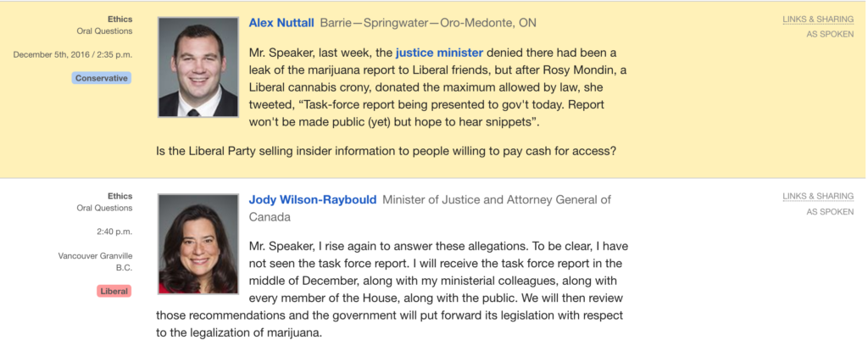Click the Minister of Justice and Attorney General title

(430, 208)
